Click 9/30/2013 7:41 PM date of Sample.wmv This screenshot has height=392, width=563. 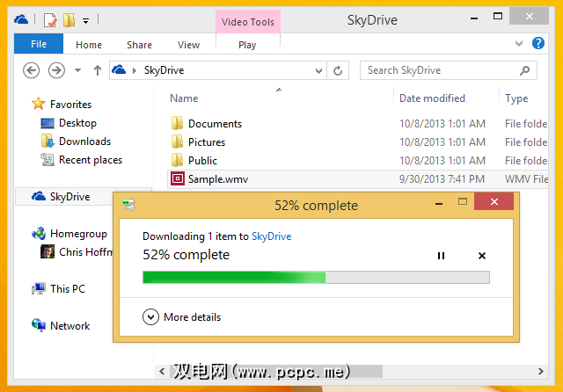tap(442, 179)
